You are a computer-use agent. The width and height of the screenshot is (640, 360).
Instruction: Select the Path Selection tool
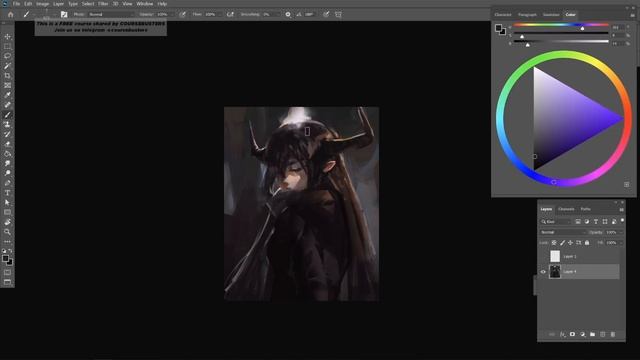coord(7,202)
